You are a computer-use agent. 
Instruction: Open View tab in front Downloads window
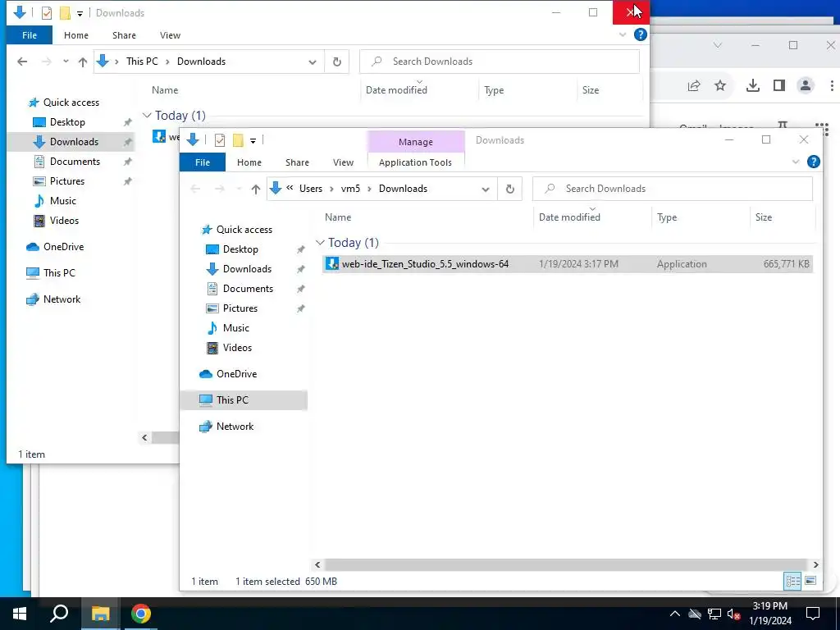[x=343, y=162]
